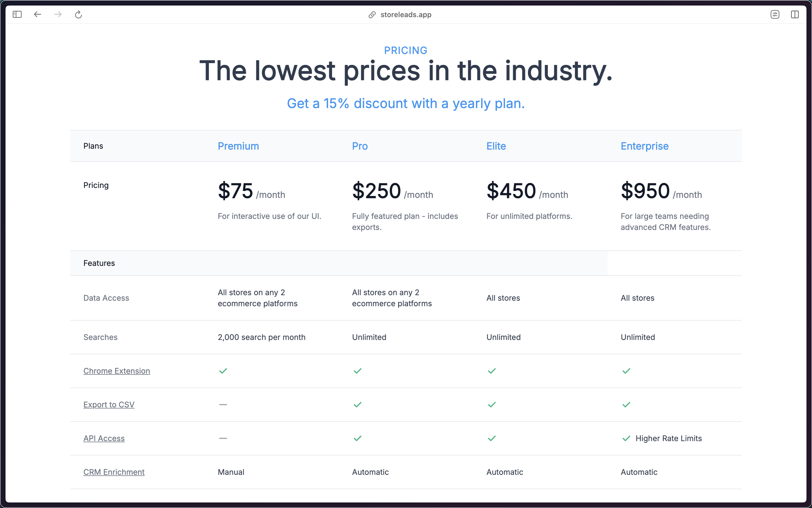This screenshot has height=508, width=812.
Task: Select the Elite plan heading
Action: [496, 146]
